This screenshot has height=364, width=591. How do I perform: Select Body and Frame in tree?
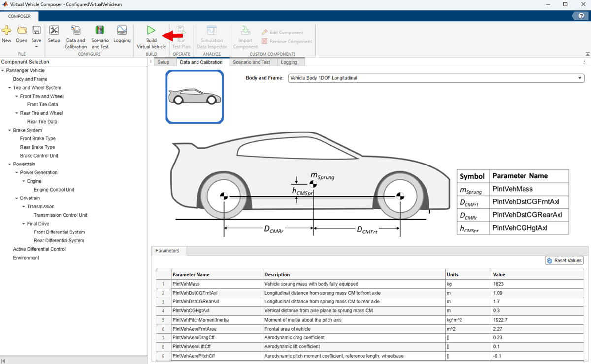(30, 79)
